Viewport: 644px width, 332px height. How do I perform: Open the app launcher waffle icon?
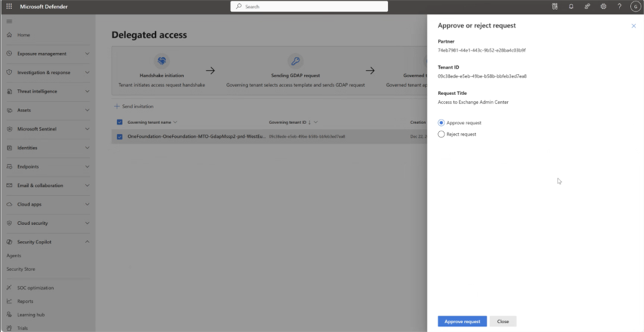[x=9, y=7]
